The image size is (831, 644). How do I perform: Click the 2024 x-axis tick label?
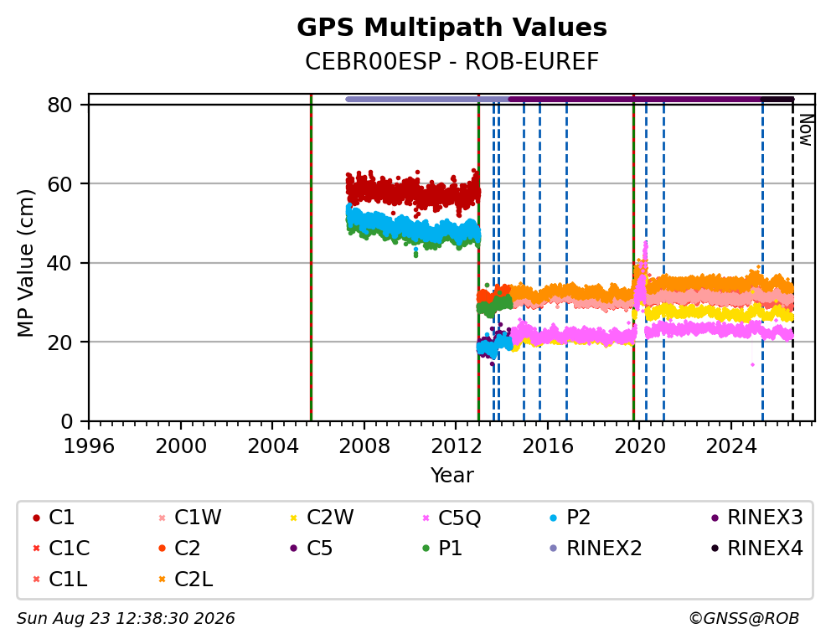[x=730, y=446]
